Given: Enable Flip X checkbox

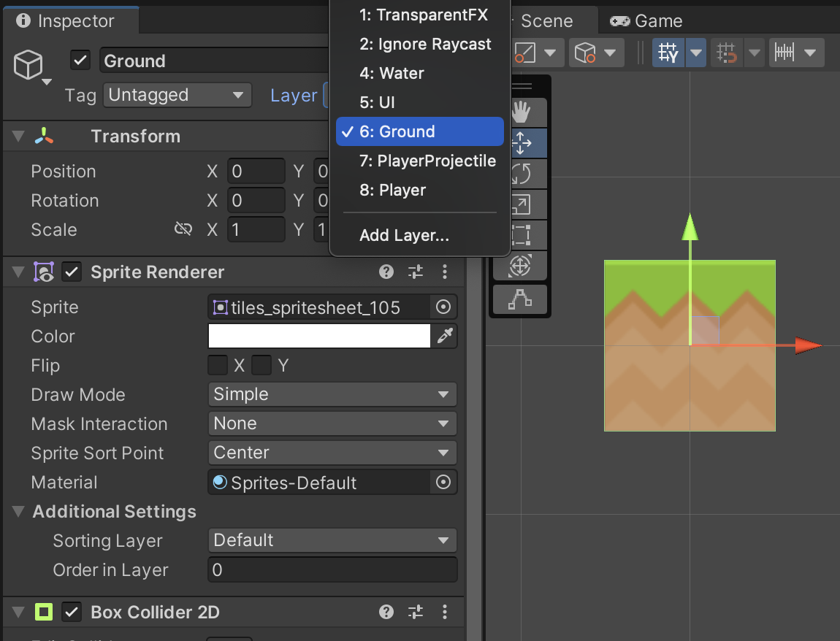Looking at the screenshot, I should tap(218, 365).
